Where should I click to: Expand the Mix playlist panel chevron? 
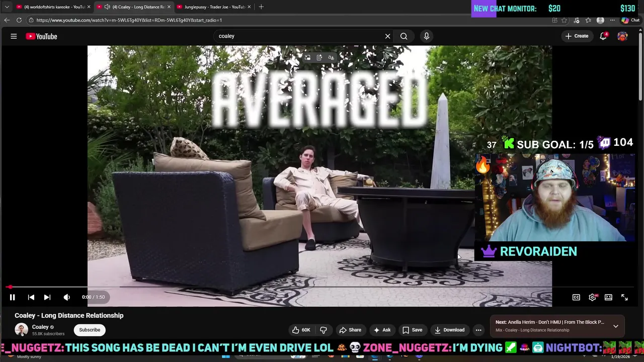pos(615,326)
